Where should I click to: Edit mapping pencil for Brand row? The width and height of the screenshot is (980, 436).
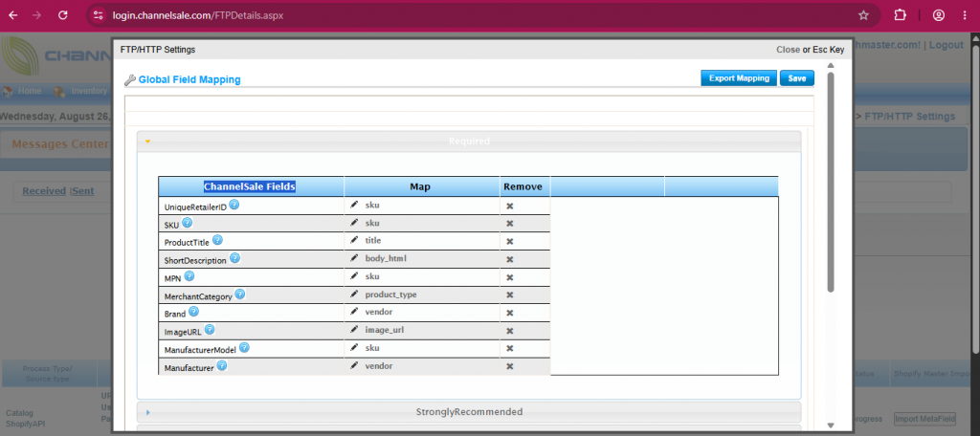point(354,311)
